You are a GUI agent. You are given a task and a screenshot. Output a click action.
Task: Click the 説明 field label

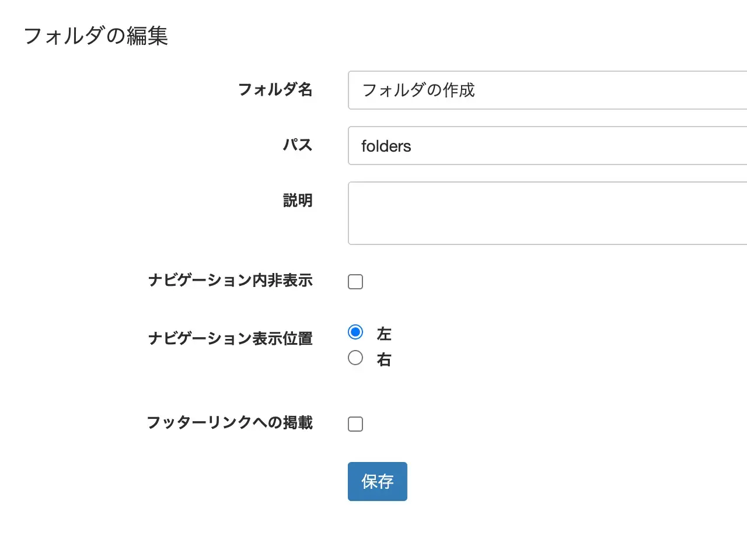point(298,201)
